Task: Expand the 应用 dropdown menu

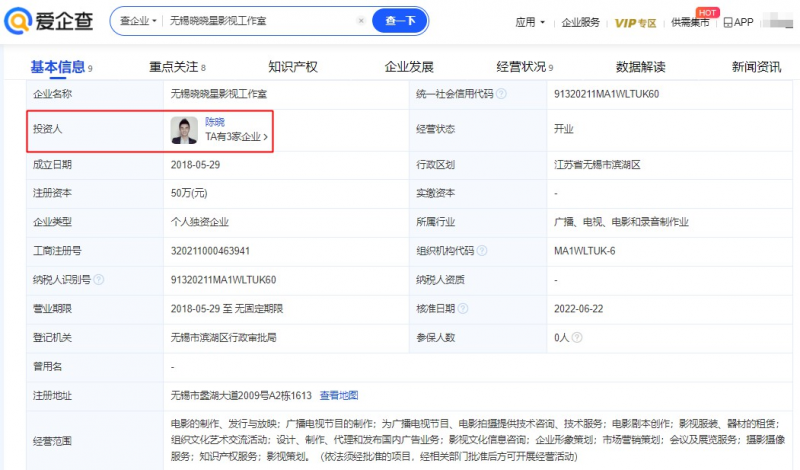Action: 530,22
